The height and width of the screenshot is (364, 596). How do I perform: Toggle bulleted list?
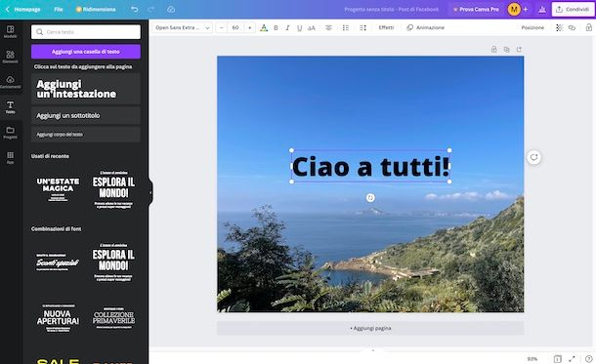coord(346,27)
